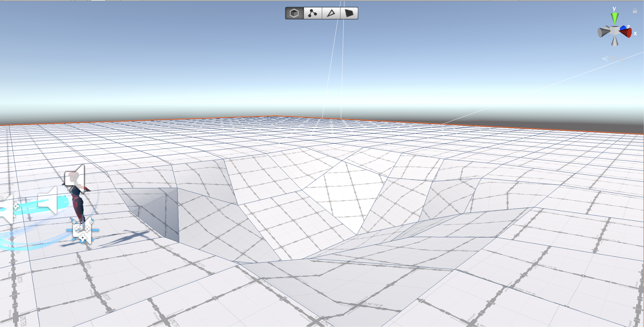Choose Face selection mode
The height and width of the screenshot is (327, 644).
click(x=349, y=13)
